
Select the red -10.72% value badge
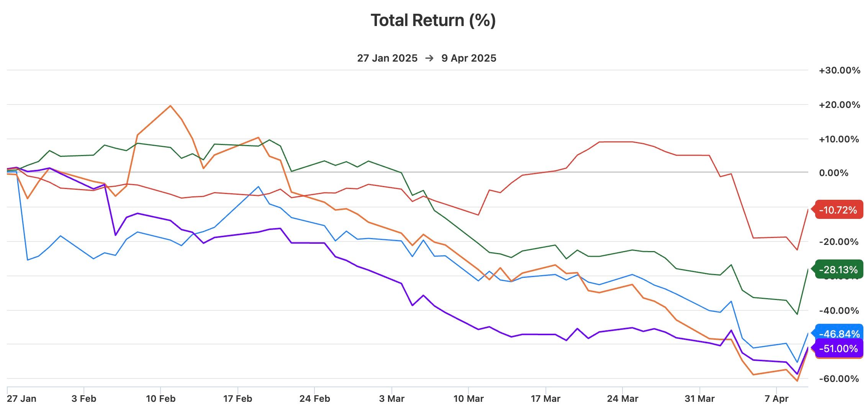tap(838, 210)
